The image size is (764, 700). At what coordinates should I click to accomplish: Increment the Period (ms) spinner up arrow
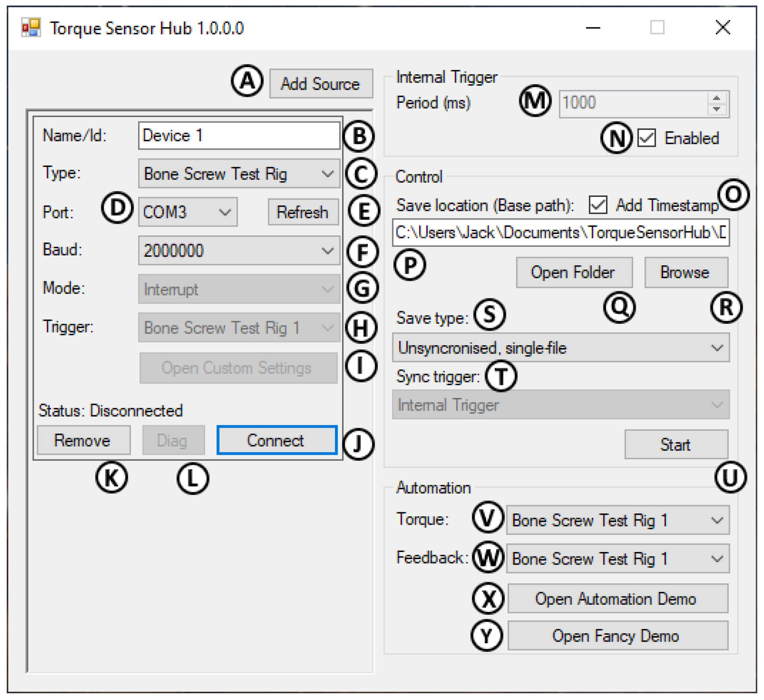(x=717, y=98)
